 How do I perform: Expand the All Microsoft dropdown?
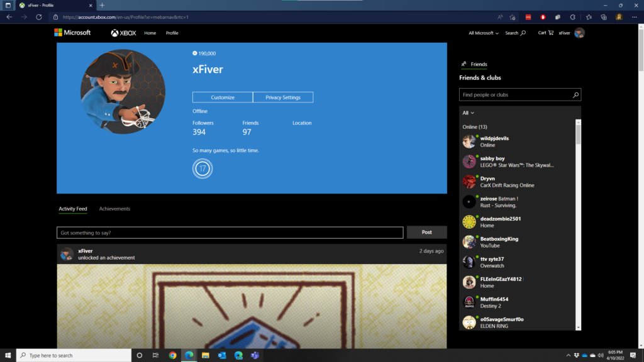(483, 33)
